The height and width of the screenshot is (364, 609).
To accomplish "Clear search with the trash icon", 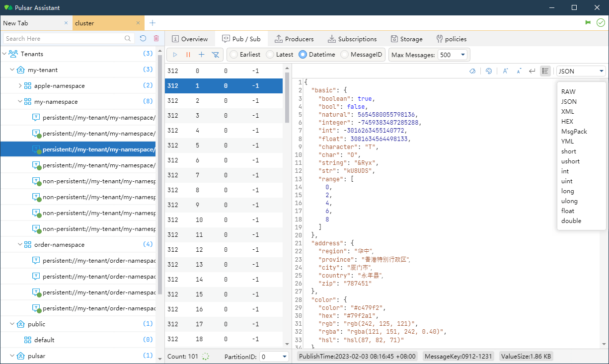I will point(156,38).
